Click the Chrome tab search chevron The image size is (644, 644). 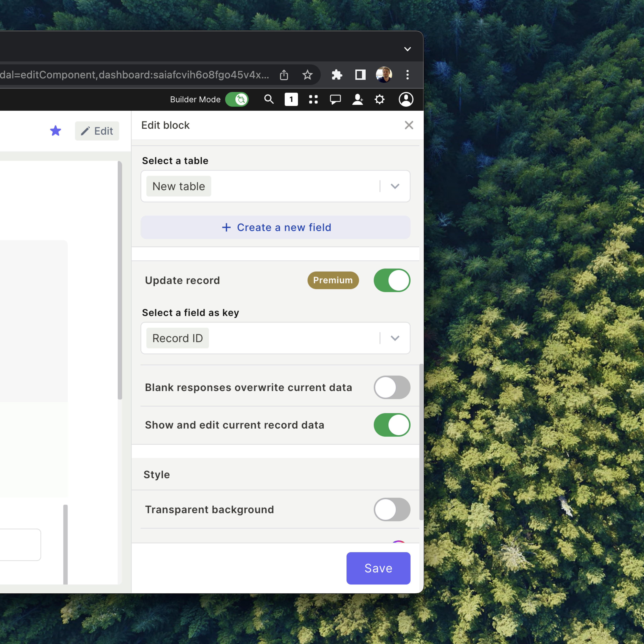tap(407, 49)
